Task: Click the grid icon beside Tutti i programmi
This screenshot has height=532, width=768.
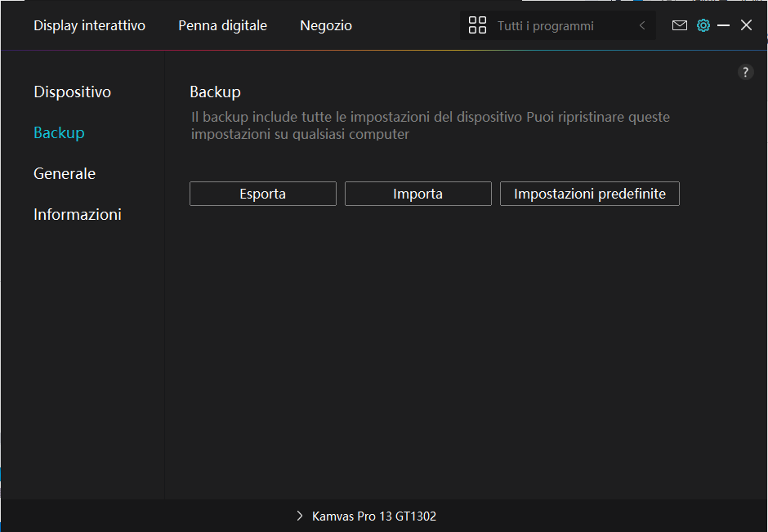Action: point(477,25)
